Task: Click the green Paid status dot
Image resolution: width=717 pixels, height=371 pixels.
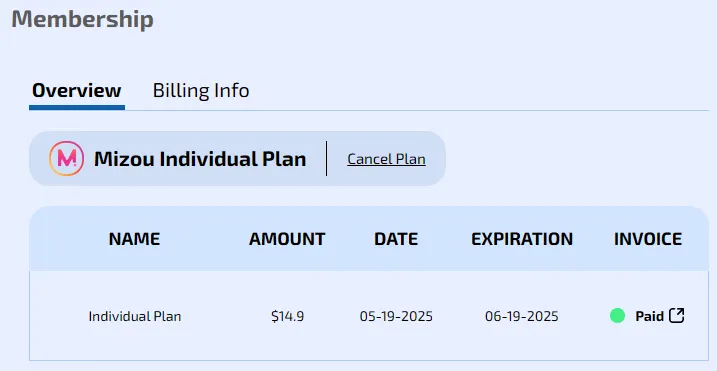Action: pos(617,316)
